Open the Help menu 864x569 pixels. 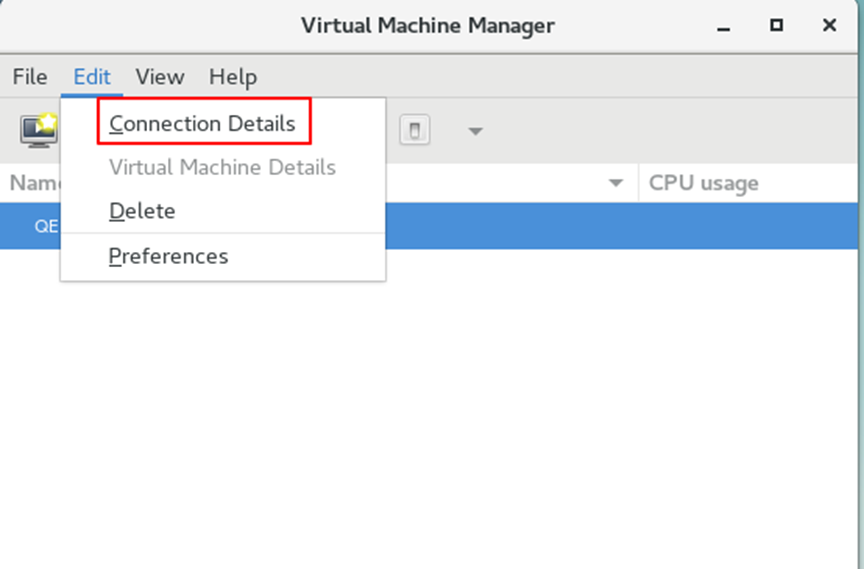click(233, 77)
